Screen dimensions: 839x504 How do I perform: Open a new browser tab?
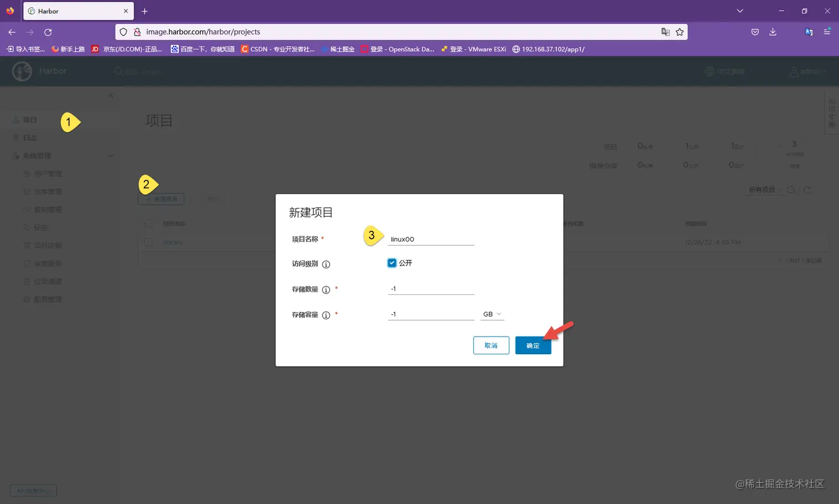(145, 11)
